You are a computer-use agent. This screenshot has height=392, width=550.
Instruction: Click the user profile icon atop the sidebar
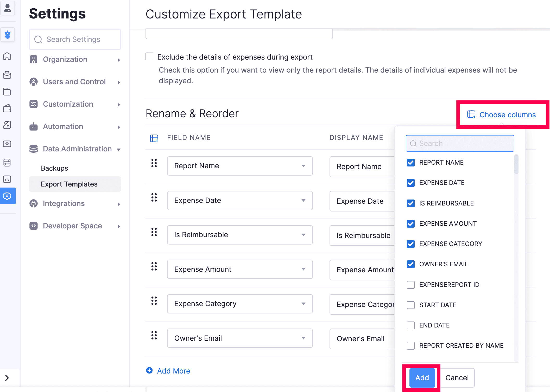(x=8, y=8)
